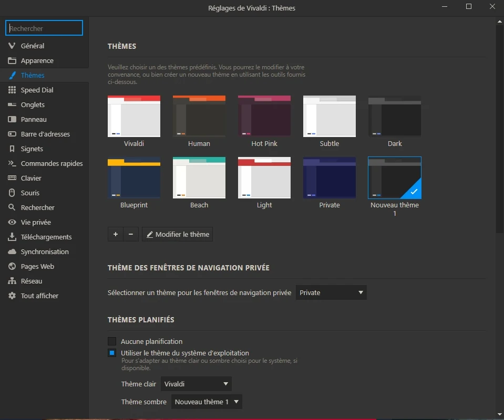Click the Souris mouse icon
The width and height of the screenshot is (504, 420).
(12, 193)
